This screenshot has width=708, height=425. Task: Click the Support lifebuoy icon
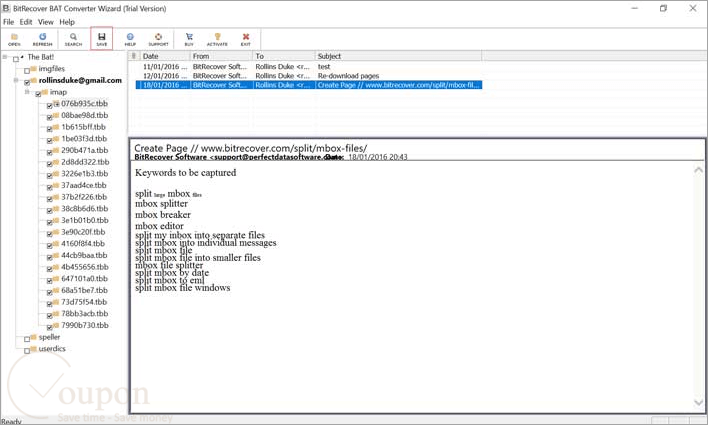158,39
